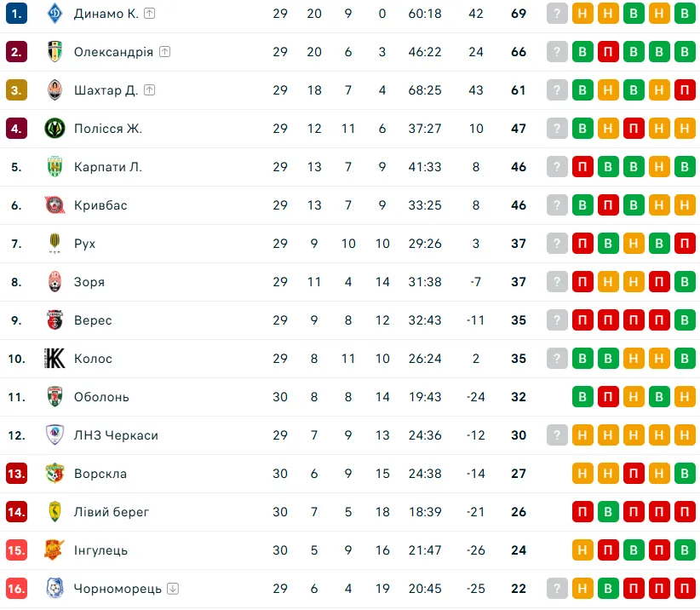The height and width of the screenshot is (610, 700).
Task: Click the red rank 13 badge
Action: 16,474
